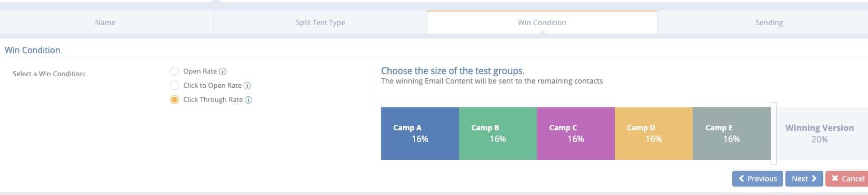Select the Click Through Rate radio button

174,100
